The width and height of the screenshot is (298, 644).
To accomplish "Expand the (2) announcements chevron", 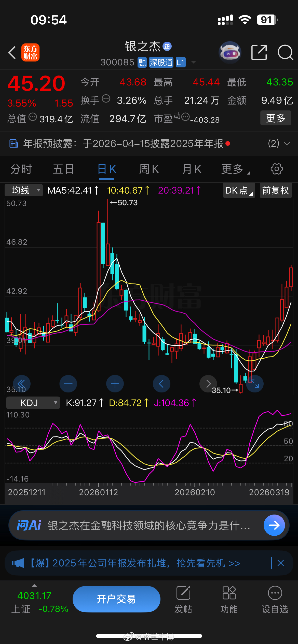I will (287, 143).
